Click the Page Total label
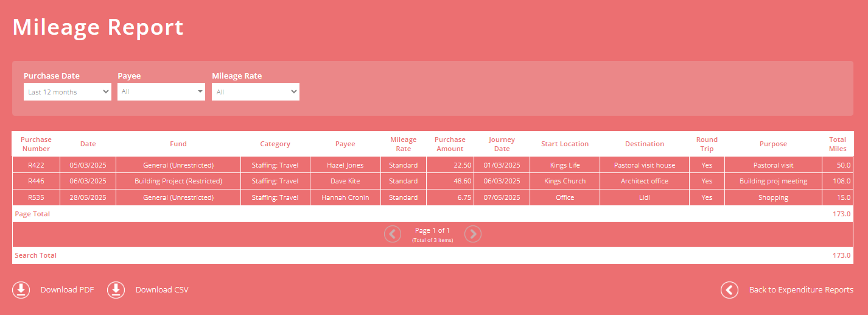 click(32, 214)
